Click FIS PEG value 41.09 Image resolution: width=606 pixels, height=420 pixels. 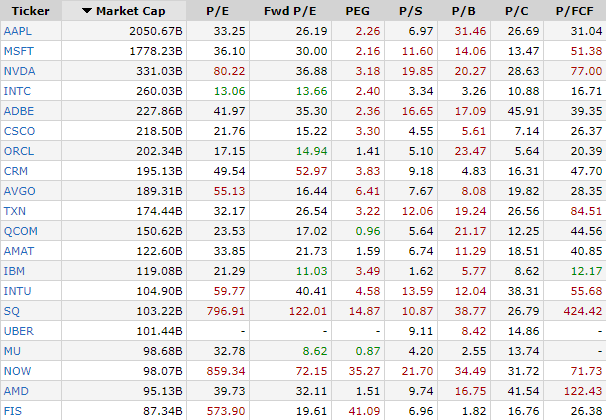[x=364, y=411]
